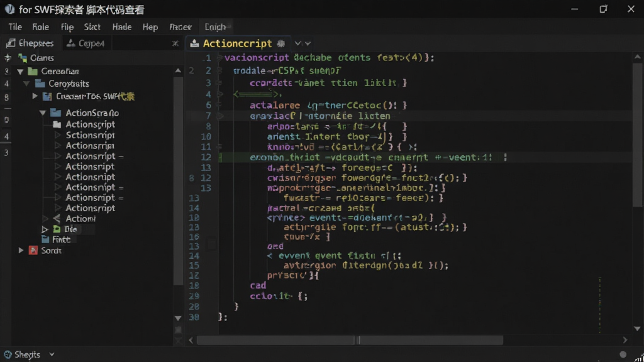Click the pin icon beside Actionccript tab
This screenshot has width=644, height=362.
(x=281, y=43)
